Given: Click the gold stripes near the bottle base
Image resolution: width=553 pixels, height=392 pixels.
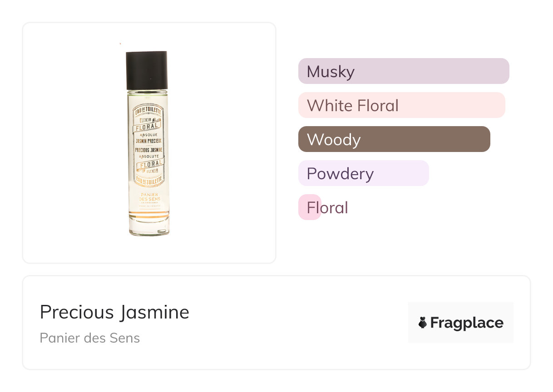Looking at the screenshot, I should point(149,213).
